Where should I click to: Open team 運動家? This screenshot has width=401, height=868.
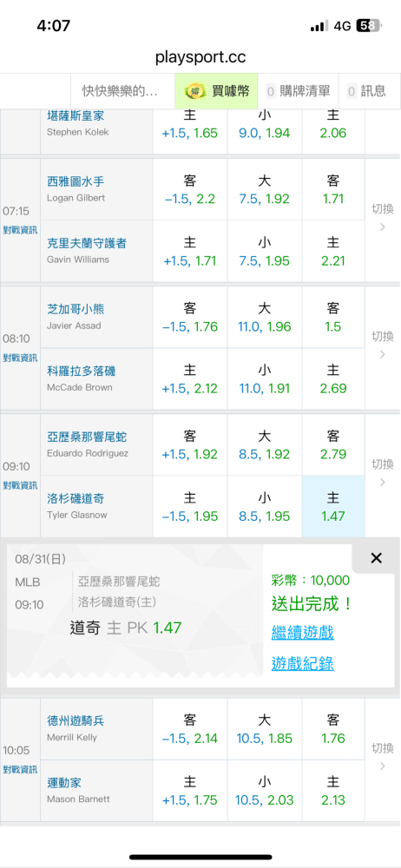pyautogui.click(x=64, y=783)
